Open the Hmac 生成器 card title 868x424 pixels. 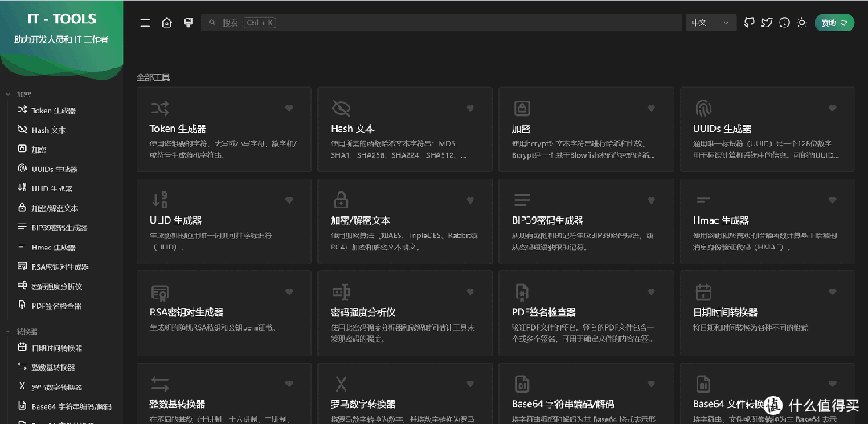721,220
